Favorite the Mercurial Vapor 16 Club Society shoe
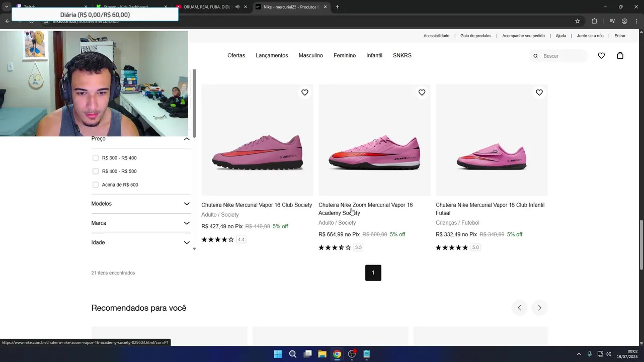Screen dimensions: 644x362 (305, 93)
